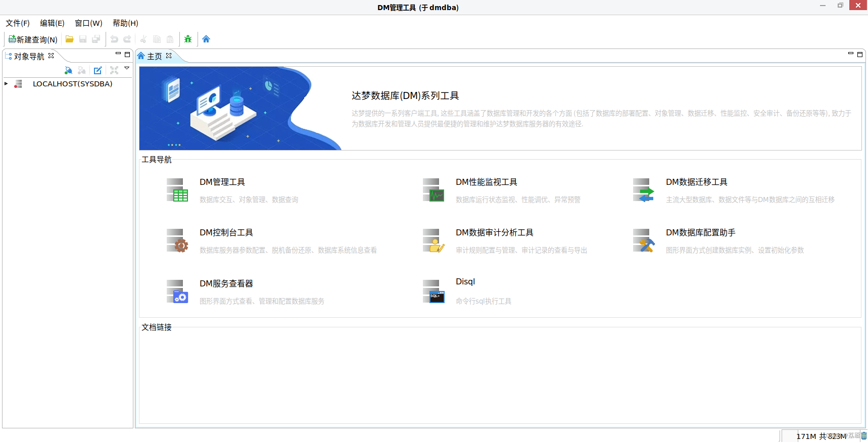
Task: Click the Redo arrow icon
Action: 127,39
